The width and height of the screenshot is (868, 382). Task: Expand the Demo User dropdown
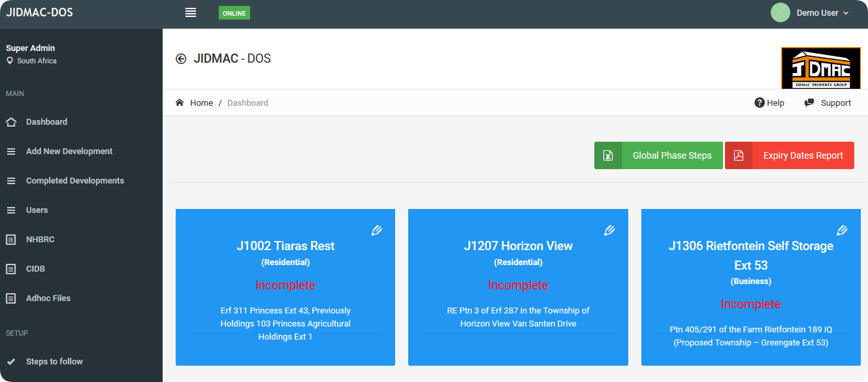pos(822,13)
